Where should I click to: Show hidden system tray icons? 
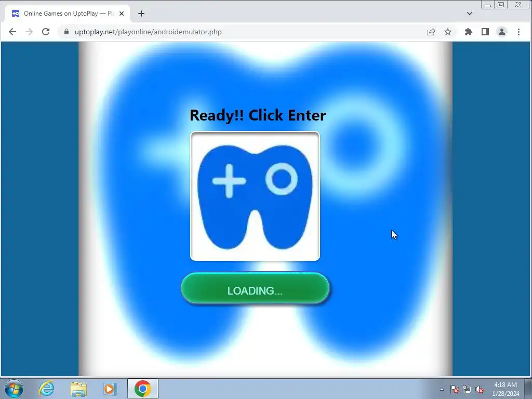pos(442,389)
